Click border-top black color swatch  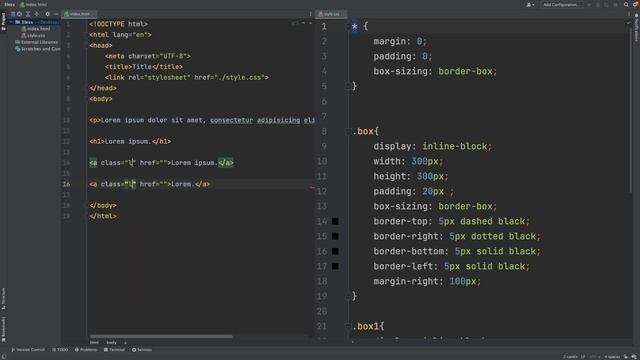click(x=335, y=221)
